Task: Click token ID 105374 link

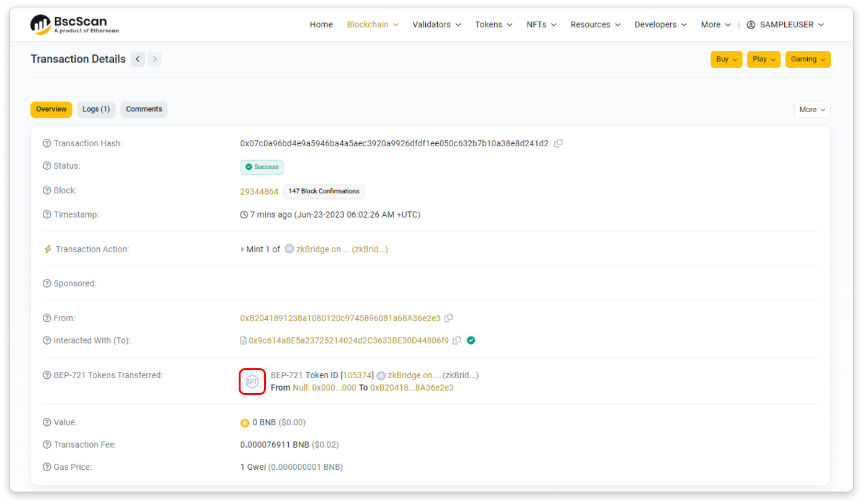Action: point(357,375)
